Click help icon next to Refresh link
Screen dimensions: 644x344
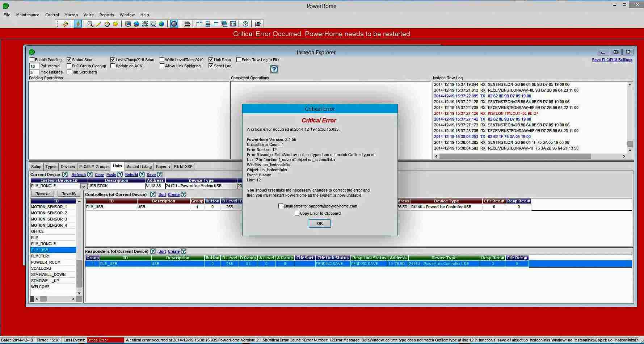tap(90, 175)
